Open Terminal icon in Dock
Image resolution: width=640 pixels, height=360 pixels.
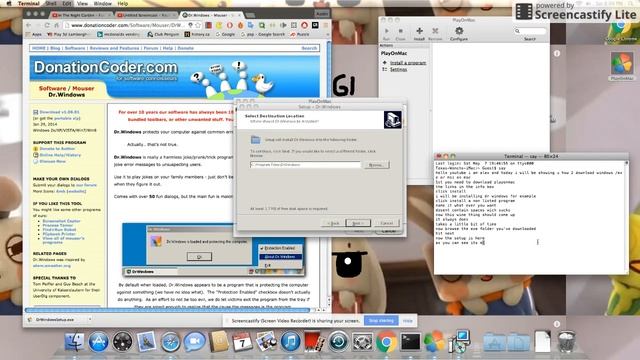click(410, 342)
